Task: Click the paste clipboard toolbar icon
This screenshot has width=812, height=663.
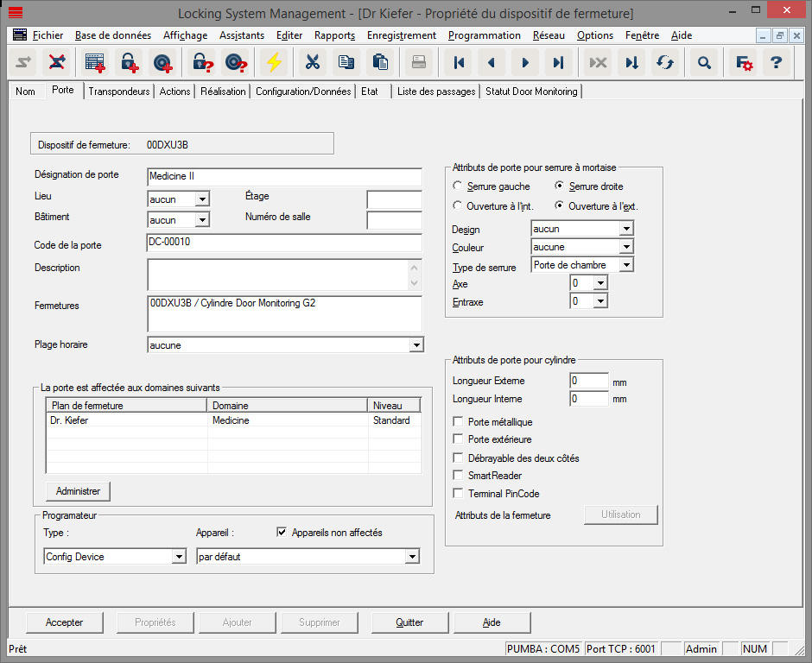Action: 379,62
